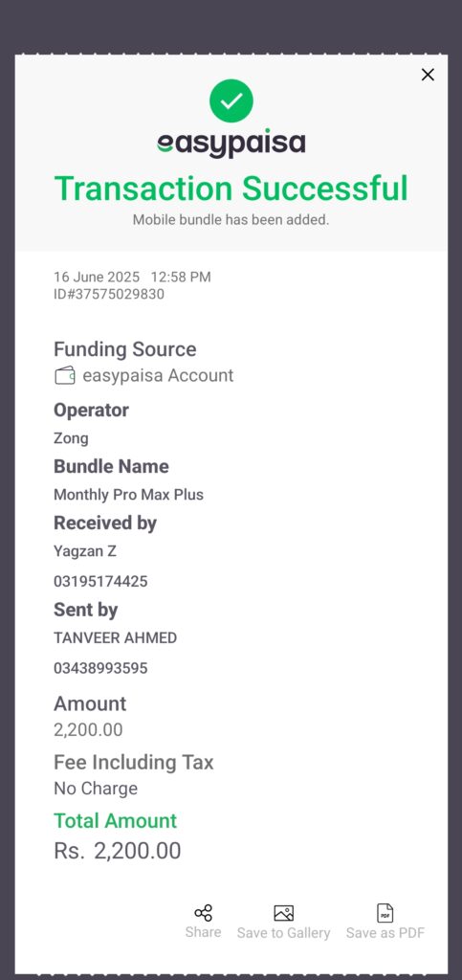The image size is (462, 980).
Task: Close the receipt with the X icon
Action: (x=428, y=75)
